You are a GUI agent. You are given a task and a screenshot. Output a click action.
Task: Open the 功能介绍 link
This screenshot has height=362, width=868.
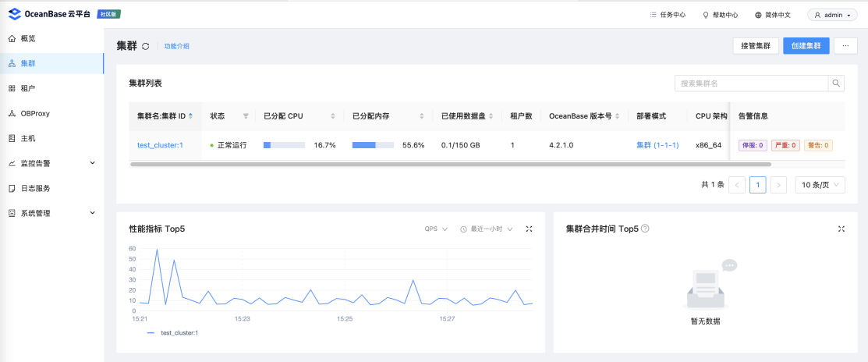coord(176,47)
